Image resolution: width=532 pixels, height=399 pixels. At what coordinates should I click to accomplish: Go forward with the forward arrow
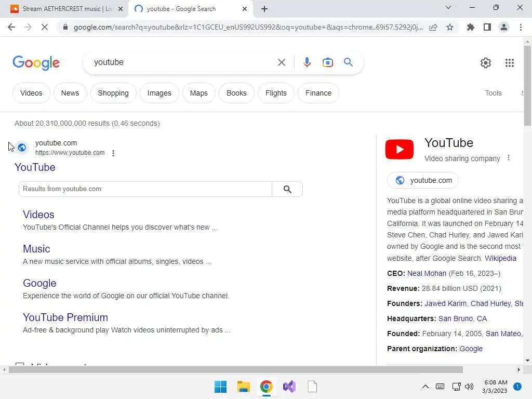pyautogui.click(x=28, y=27)
